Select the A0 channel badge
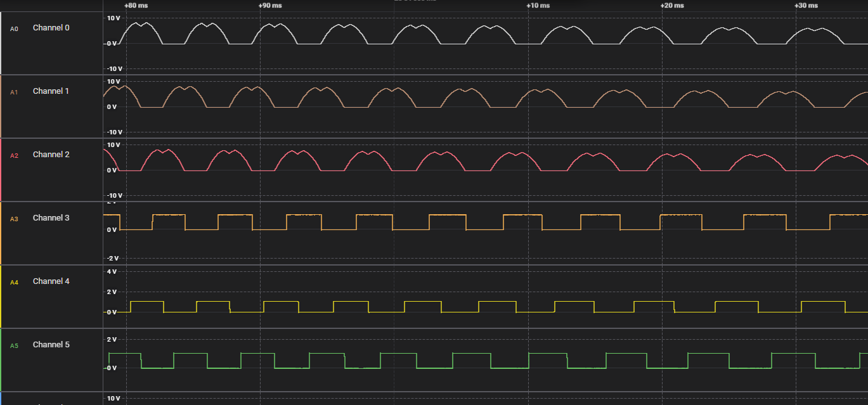The height and width of the screenshot is (405, 868). pyautogui.click(x=14, y=29)
